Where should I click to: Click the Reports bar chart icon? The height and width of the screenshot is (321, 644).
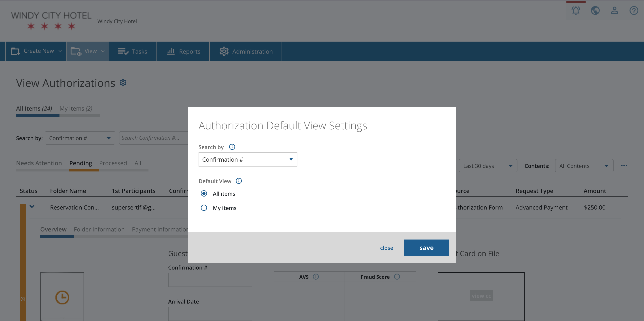(x=171, y=51)
